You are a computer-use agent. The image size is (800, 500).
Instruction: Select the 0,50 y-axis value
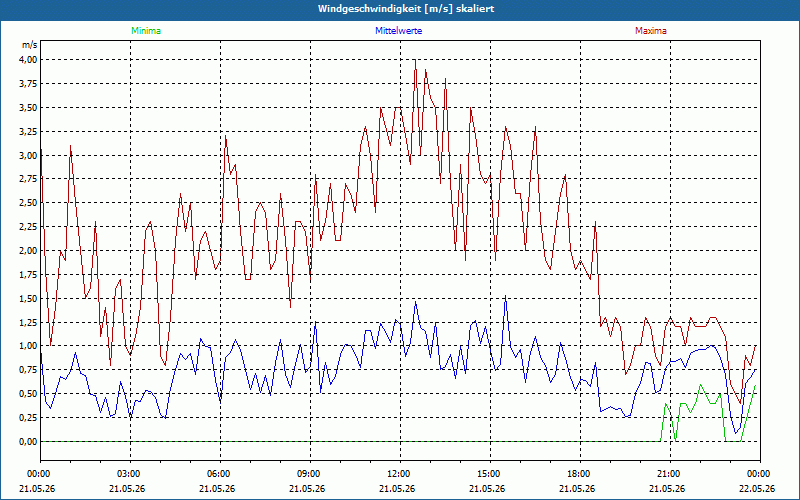tap(28, 394)
